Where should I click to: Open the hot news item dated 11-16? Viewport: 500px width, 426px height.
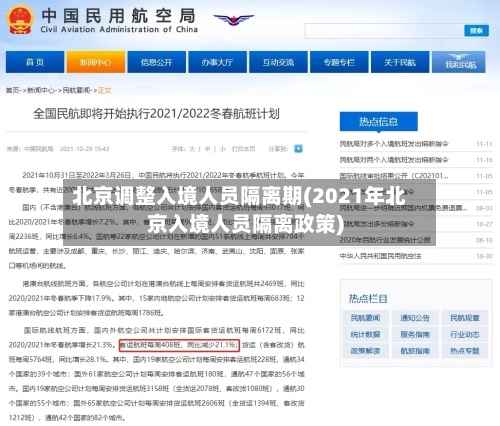tap(394, 160)
